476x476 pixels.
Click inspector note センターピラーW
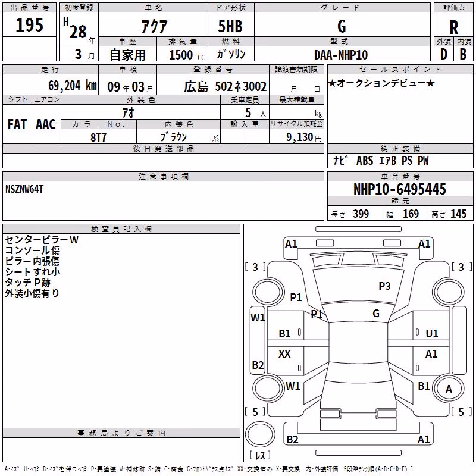42,240
